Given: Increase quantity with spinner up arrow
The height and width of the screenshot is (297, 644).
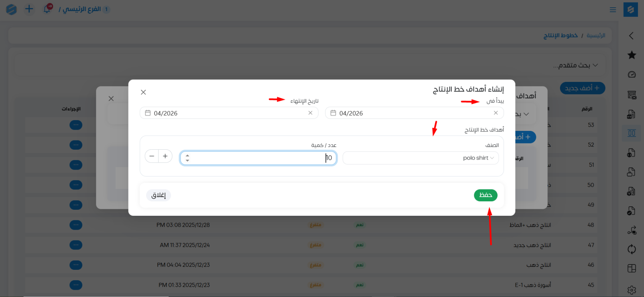Looking at the screenshot, I should (x=187, y=155).
